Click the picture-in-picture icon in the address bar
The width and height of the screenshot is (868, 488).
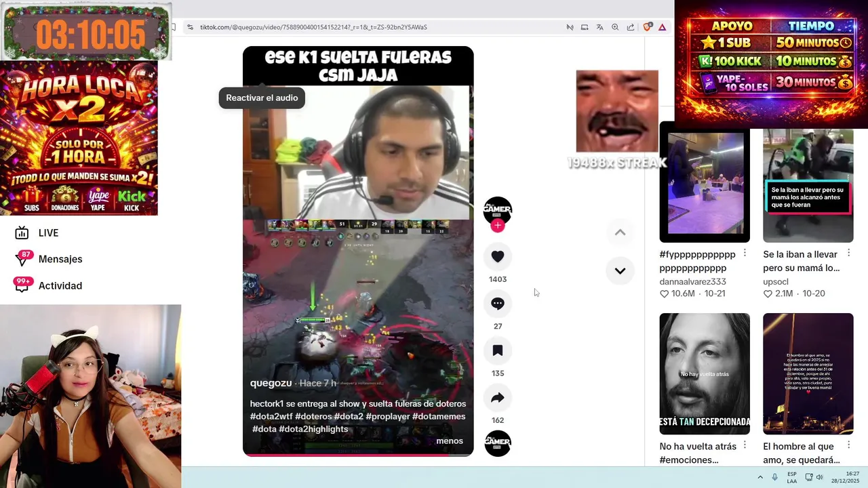tap(585, 27)
